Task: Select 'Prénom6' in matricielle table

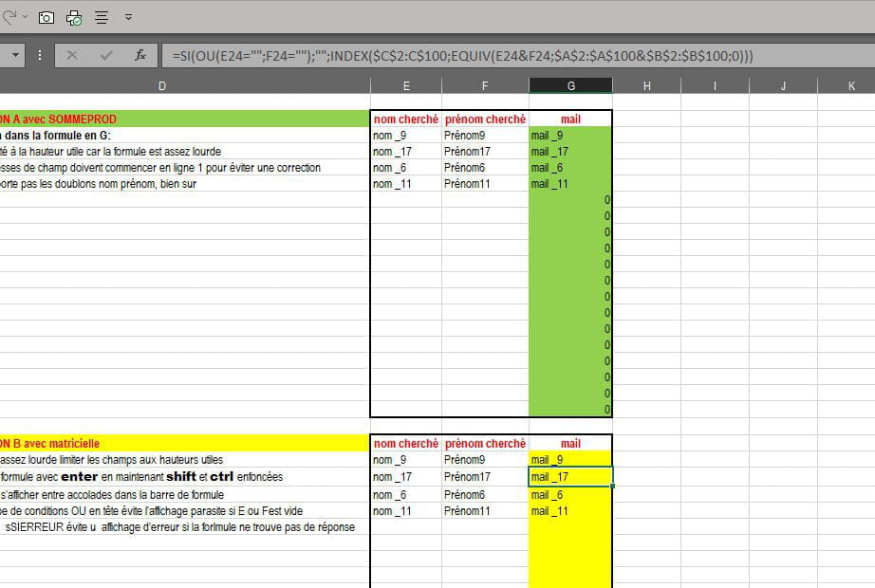Action: pyautogui.click(x=485, y=495)
